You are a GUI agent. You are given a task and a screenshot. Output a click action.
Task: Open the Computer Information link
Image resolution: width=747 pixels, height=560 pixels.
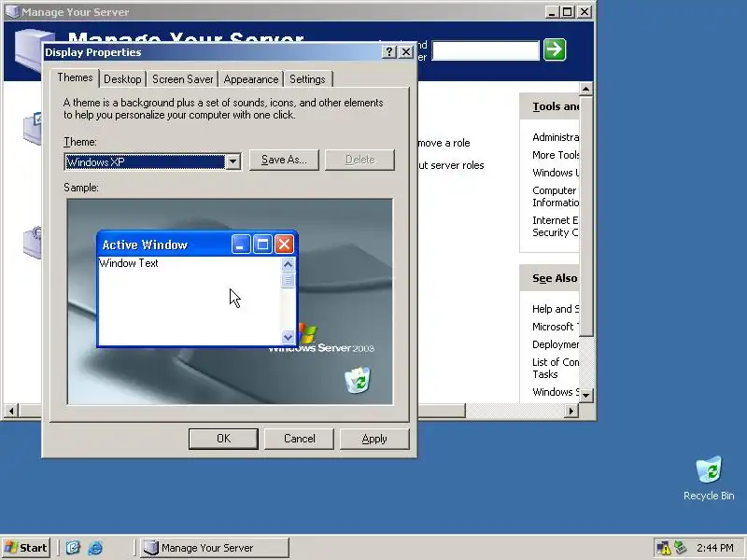pyautogui.click(x=555, y=196)
